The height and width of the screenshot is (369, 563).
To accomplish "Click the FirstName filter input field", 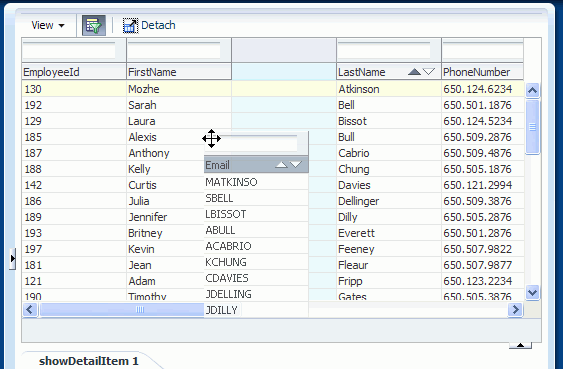I will 174,50.
